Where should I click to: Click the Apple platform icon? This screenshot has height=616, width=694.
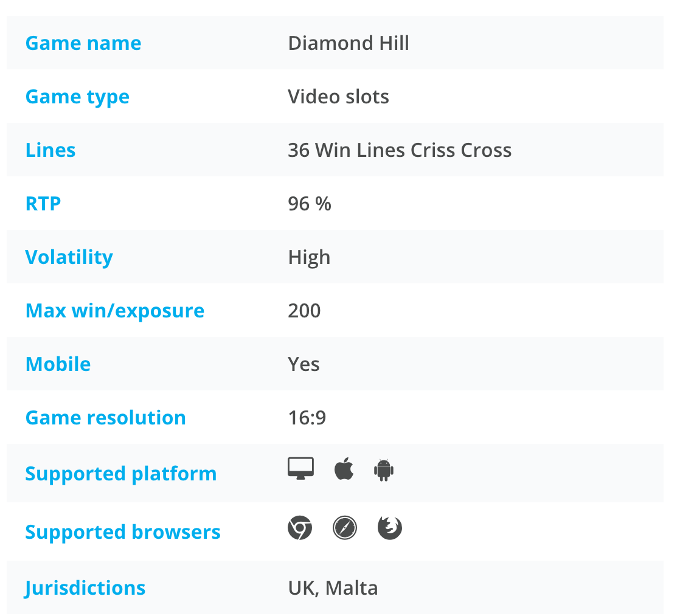(344, 468)
